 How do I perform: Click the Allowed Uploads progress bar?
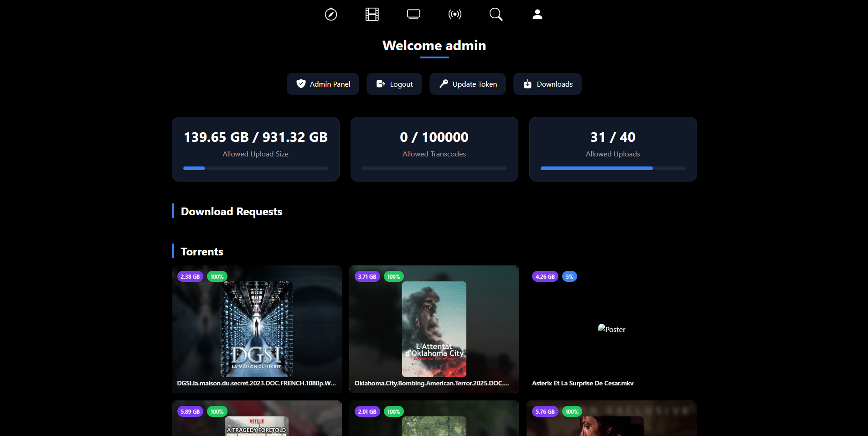coord(613,168)
